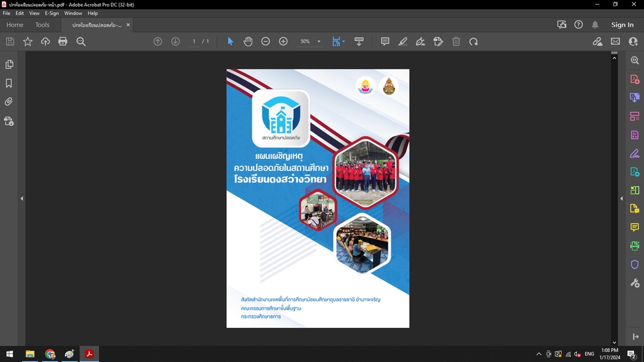Click the Save file icon
The width and height of the screenshot is (644, 362).
point(10,42)
